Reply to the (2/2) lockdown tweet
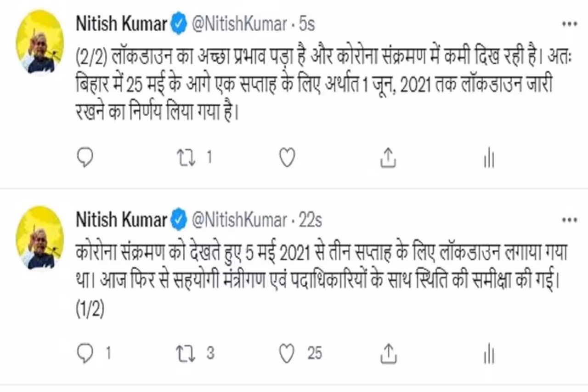This screenshot has height=392, width=588. (85, 158)
